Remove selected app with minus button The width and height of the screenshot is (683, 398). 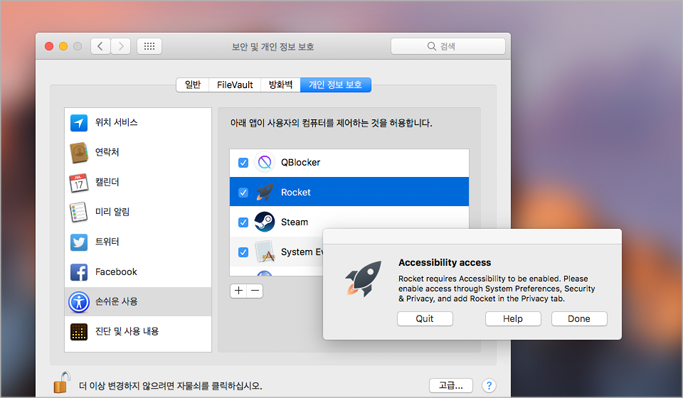255,290
